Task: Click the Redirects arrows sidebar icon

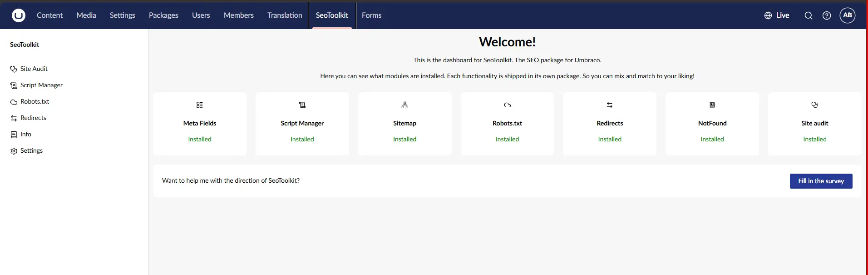Action: tap(14, 118)
